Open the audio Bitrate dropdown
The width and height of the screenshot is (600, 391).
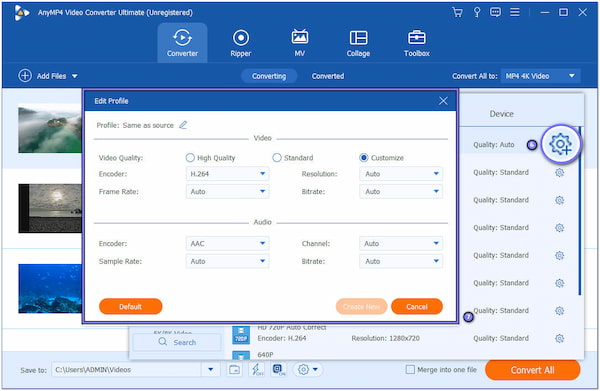[x=401, y=261]
